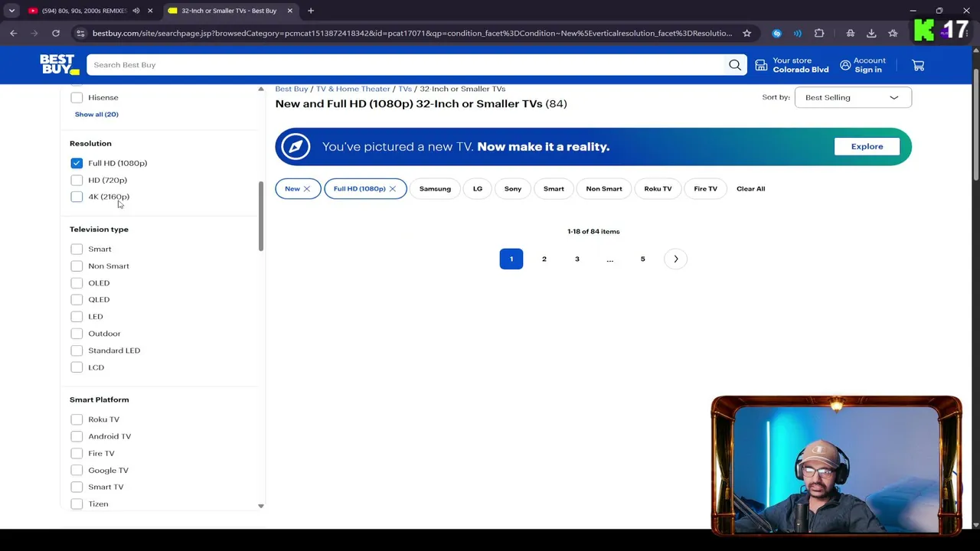The height and width of the screenshot is (551, 980).
Task: Check Android TV smart platform
Action: (x=77, y=436)
